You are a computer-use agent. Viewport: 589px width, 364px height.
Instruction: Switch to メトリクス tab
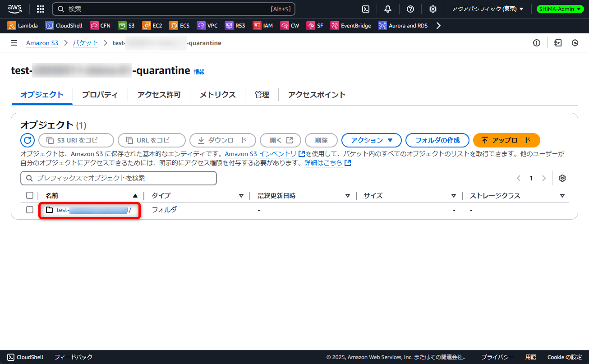click(x=217, y=95)
